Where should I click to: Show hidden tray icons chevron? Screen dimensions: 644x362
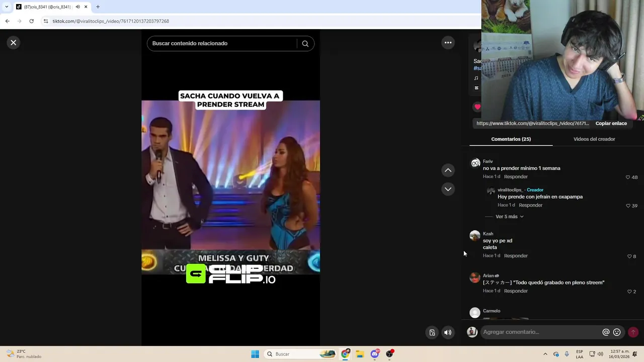(545, 354)
